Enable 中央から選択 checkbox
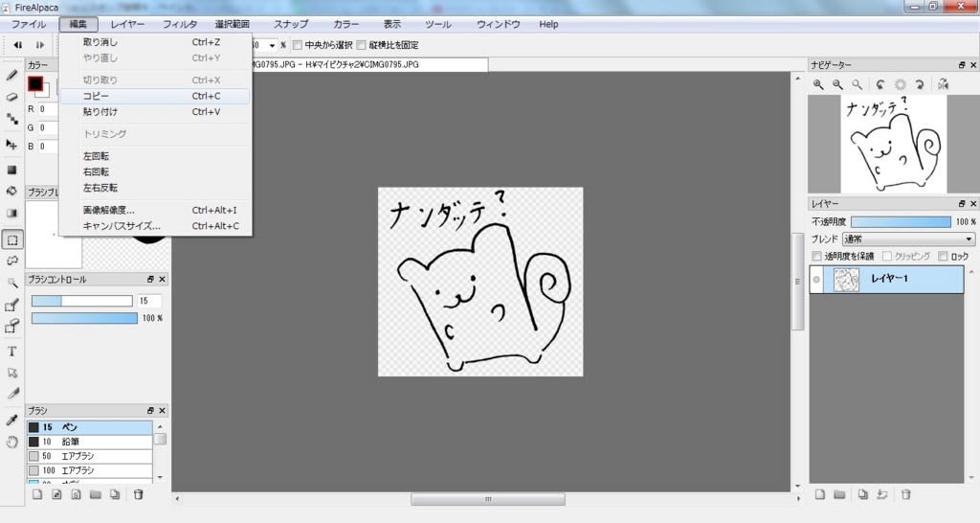980x523 pixels. click(298, 45)
